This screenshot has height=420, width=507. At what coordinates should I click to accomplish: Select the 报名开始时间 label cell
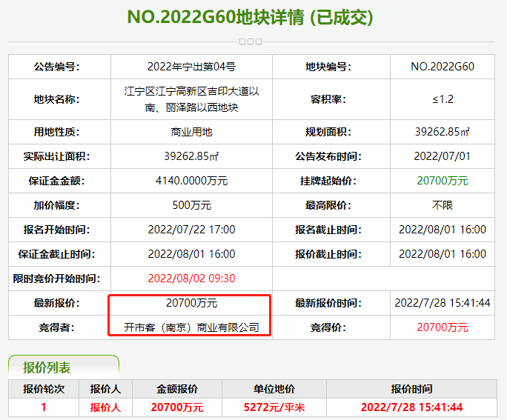coord(59,230)
